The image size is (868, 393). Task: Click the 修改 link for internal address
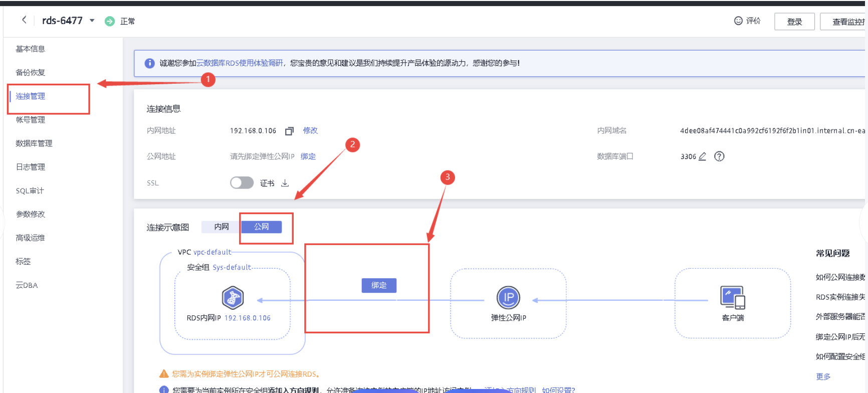310,130
